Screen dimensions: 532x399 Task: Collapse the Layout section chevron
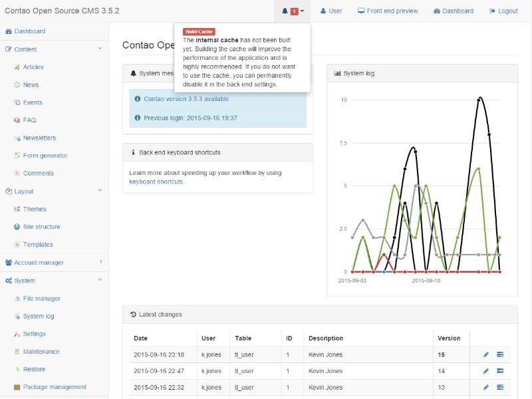coord(100,190)
